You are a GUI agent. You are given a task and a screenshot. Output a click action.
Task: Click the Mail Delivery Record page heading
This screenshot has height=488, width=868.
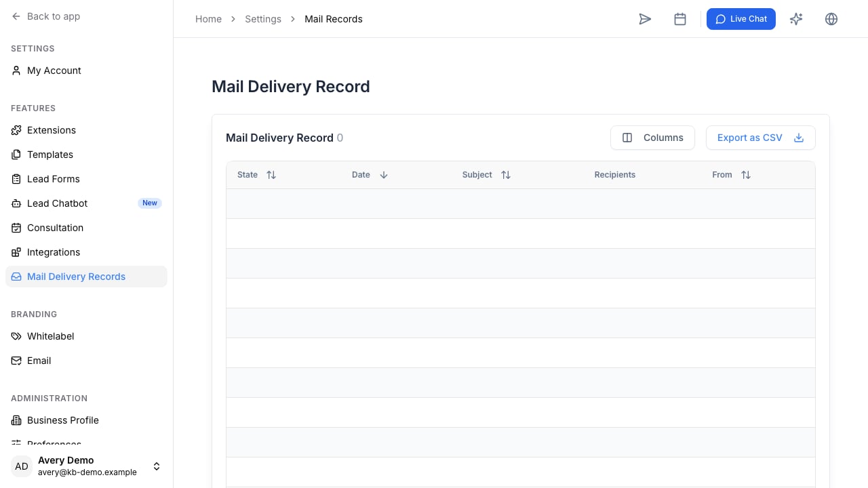291,87
